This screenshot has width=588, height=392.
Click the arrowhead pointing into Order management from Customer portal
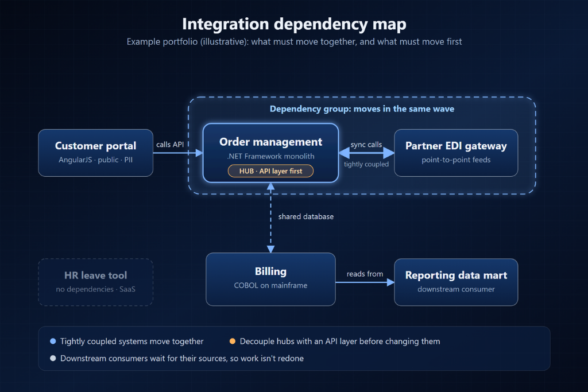coord(199,153)
